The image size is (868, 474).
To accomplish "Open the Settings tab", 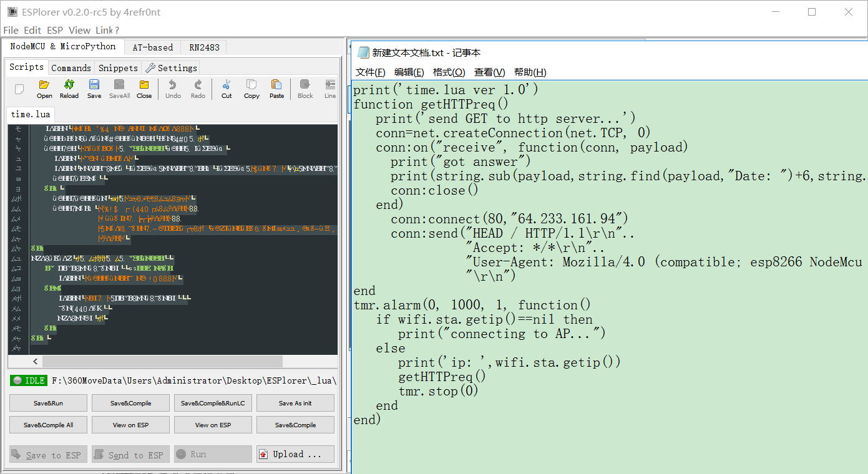I will [x=171, y=68].
